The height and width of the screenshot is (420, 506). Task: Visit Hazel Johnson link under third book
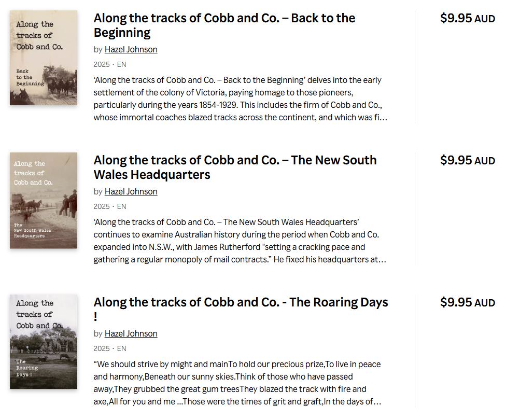click(131, 333)
